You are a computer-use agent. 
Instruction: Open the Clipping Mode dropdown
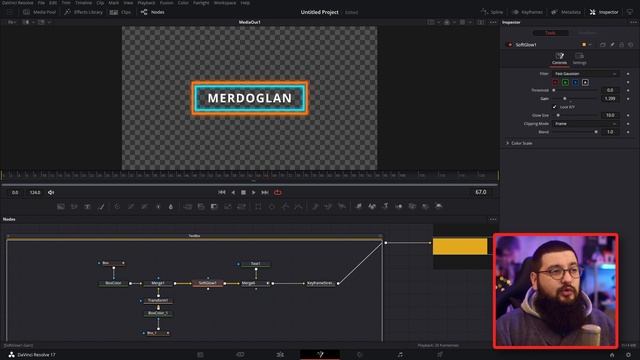click(x=585, y=124)
